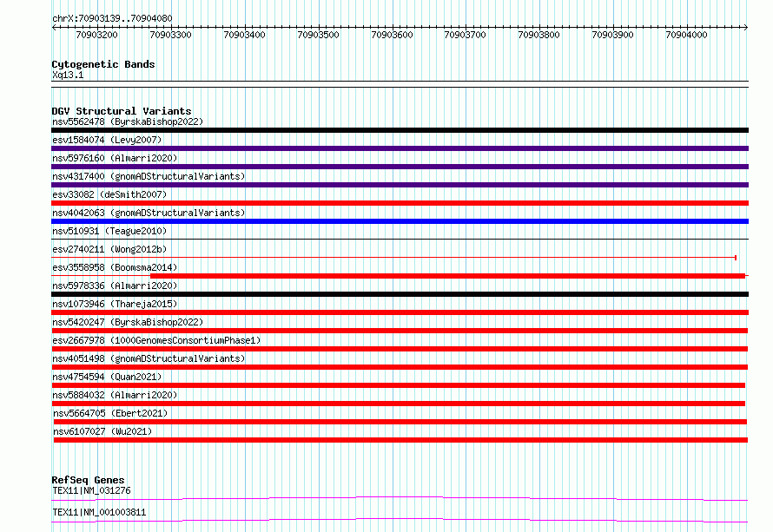Select the esv1584074 (Levy2007) label

coord(107,140)
